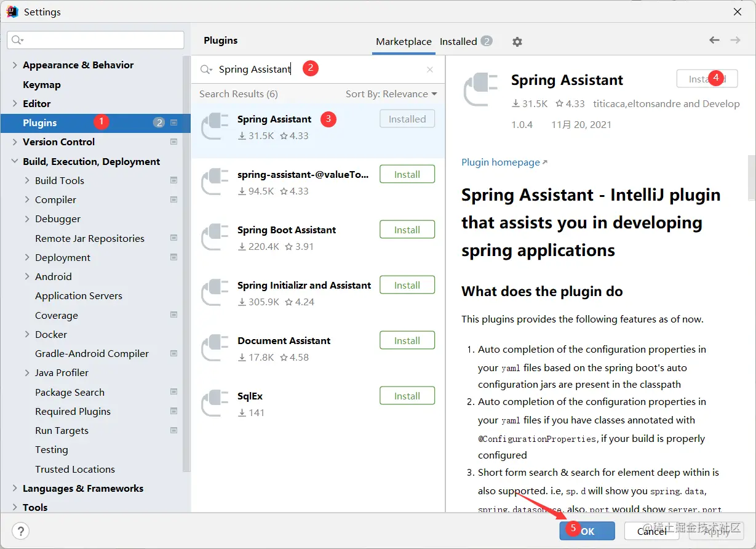Screen dimensions: 756x549
Task: Collapse Build, Execution, Deployment section
Action: (15, 161)
